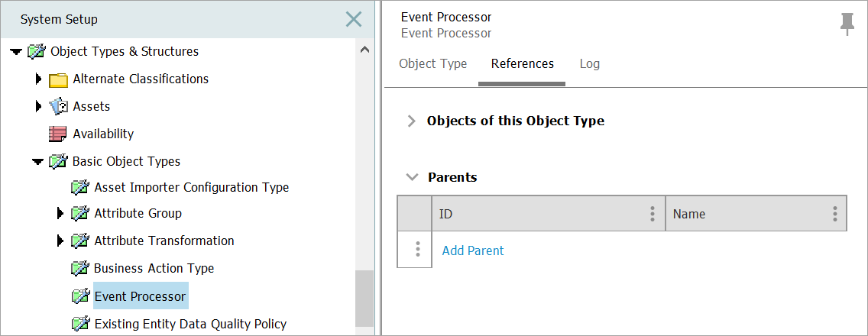This screenshot has height=336, width=868.
Task: Click the pin icon in Event Processor header
Action: click(847, 24)
